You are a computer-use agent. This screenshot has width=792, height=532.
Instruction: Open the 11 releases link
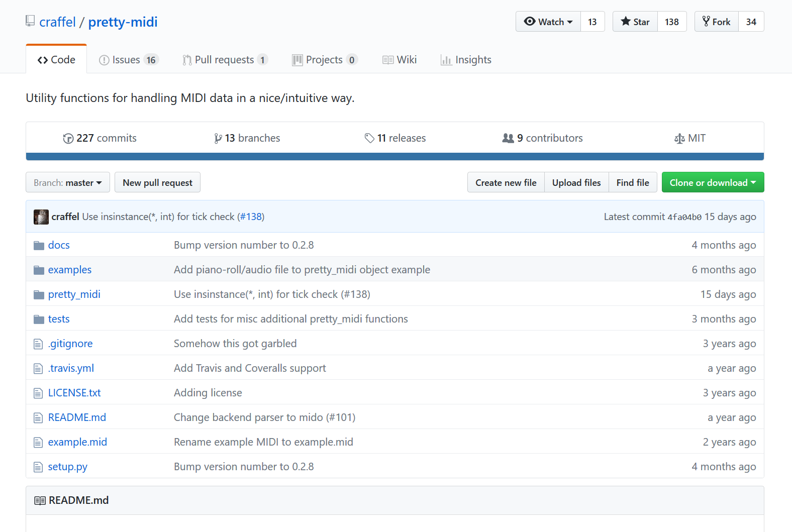click(x=395, y=138)
